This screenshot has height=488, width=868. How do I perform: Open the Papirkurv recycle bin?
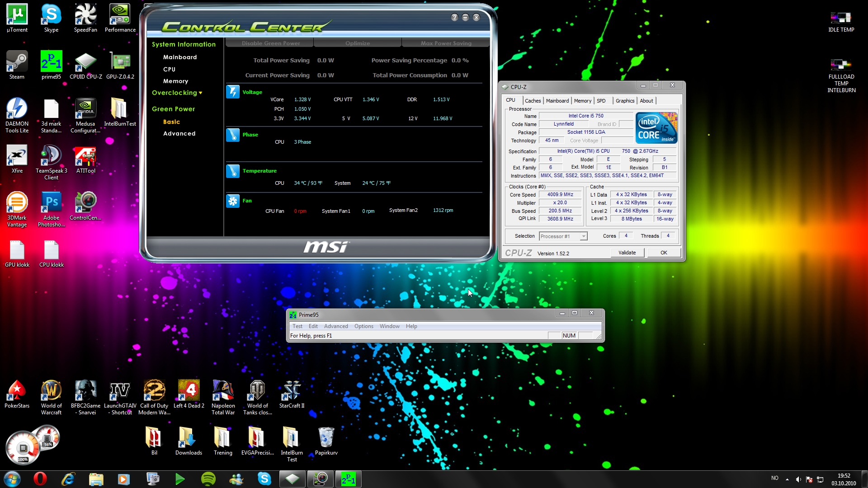[x=326, y=441]
